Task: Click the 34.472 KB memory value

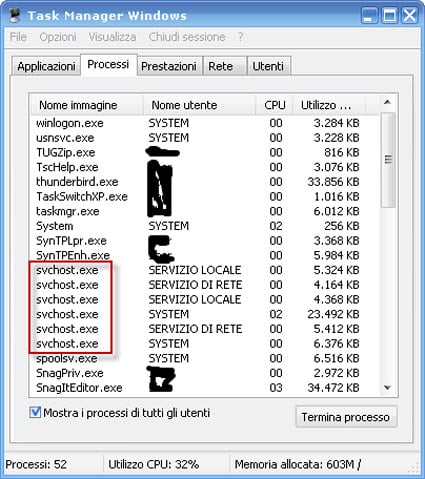Action: pyautogui.click(x=333, y=387)
